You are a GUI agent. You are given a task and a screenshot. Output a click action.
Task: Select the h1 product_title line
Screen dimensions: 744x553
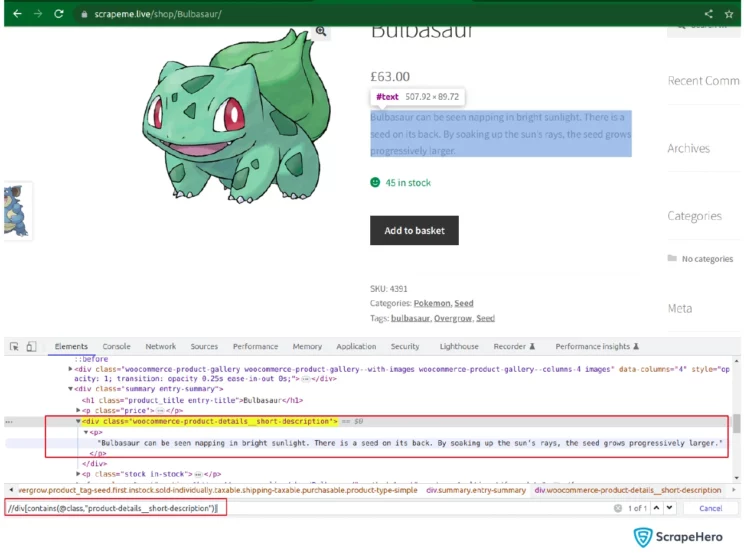click(192, 400)
